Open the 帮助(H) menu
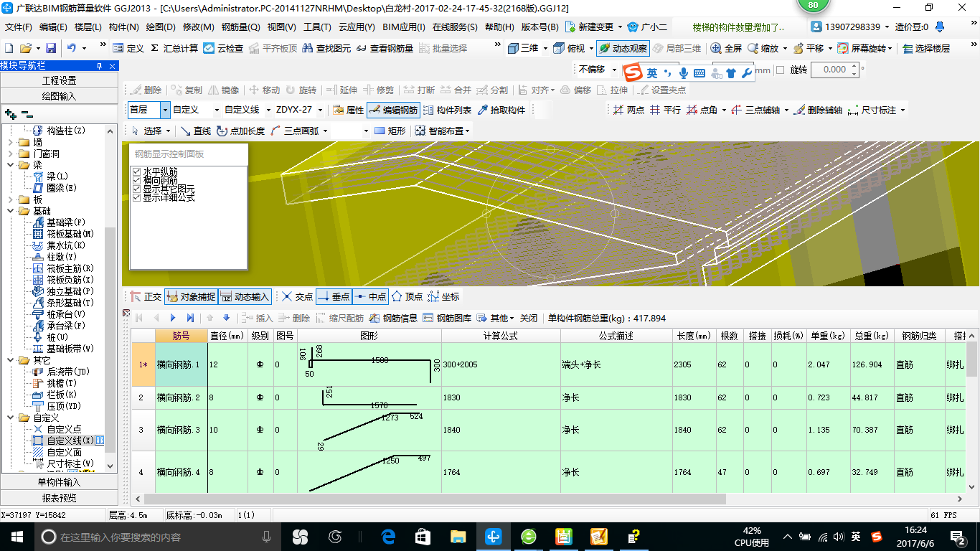 coord(499,27)
